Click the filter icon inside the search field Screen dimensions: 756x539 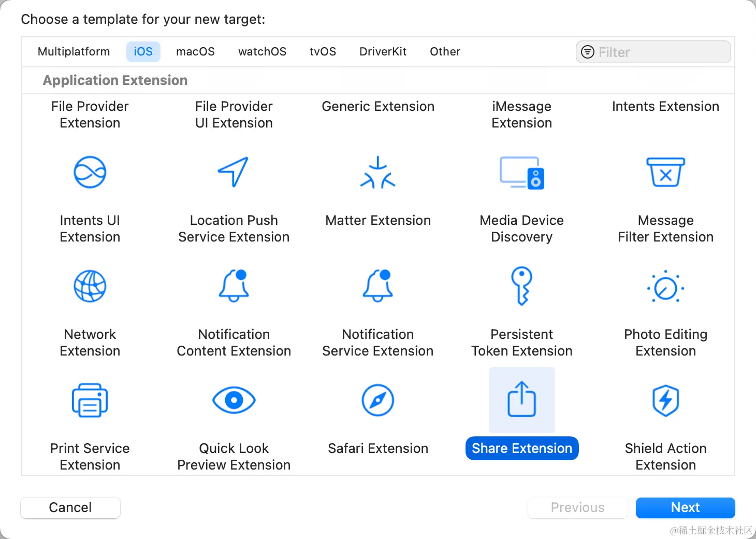coord(588,52)
